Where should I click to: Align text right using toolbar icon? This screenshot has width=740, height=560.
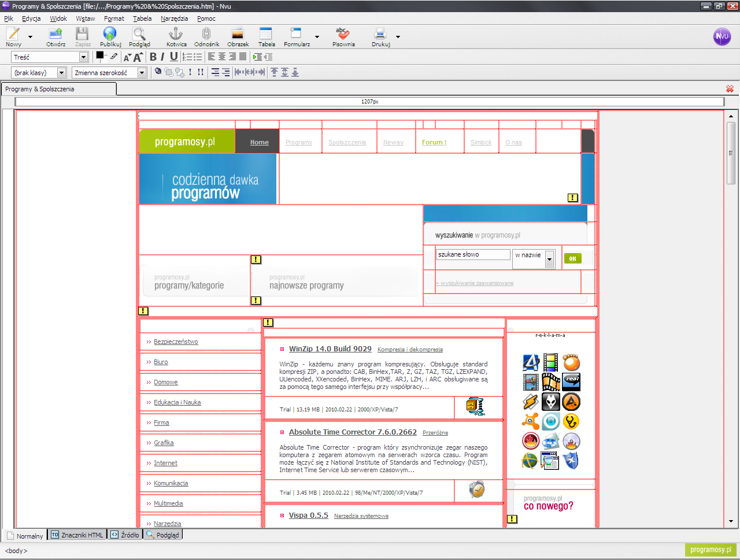pyautogui.click(x=232, y=57)
